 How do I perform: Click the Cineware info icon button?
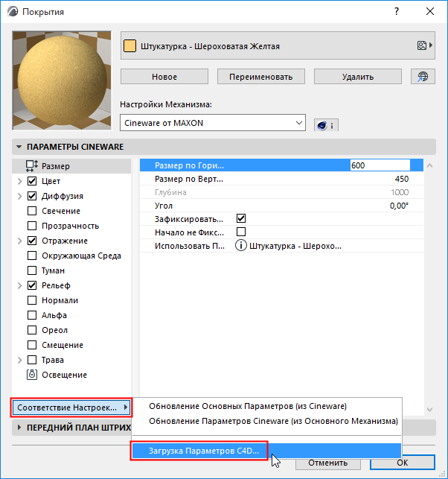326,125
